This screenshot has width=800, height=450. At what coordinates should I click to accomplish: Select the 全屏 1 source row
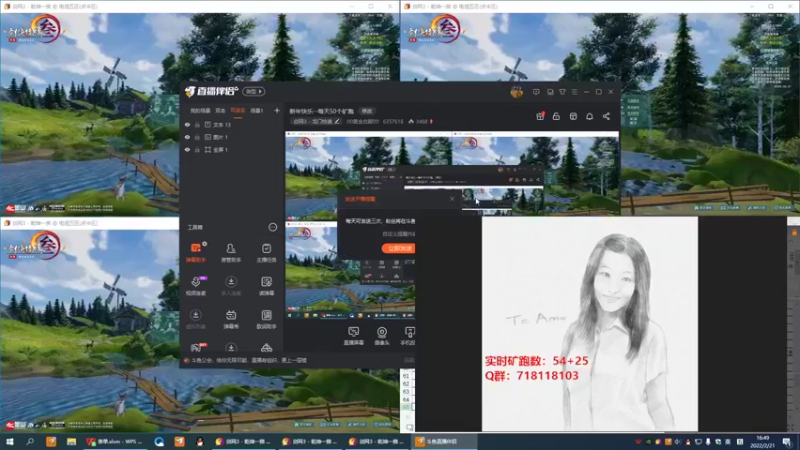[231, 149]
